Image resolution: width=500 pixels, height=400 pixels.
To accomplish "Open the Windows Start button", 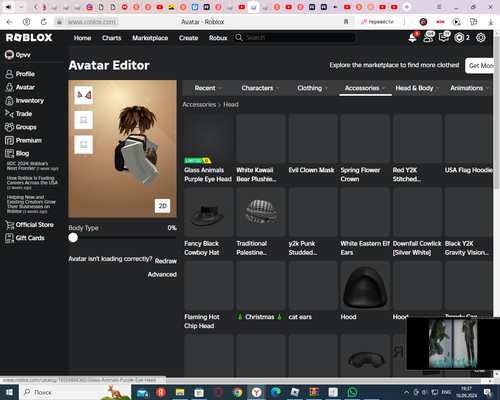I will click(x=9, y=392).
